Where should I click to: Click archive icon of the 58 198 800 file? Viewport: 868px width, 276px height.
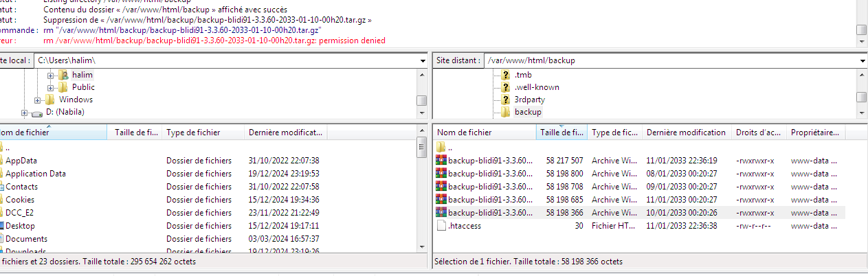pyautogui.click(x=441, y=174)
